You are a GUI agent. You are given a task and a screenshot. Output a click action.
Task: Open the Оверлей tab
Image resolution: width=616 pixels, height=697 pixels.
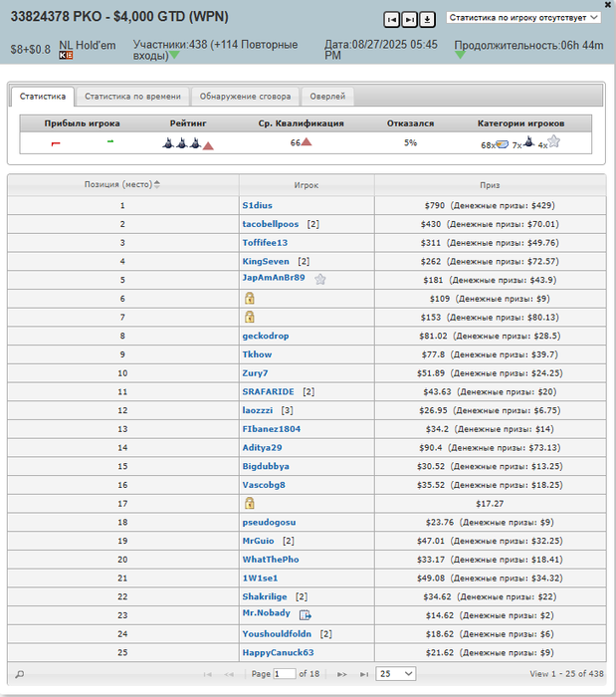click(327, 97)
